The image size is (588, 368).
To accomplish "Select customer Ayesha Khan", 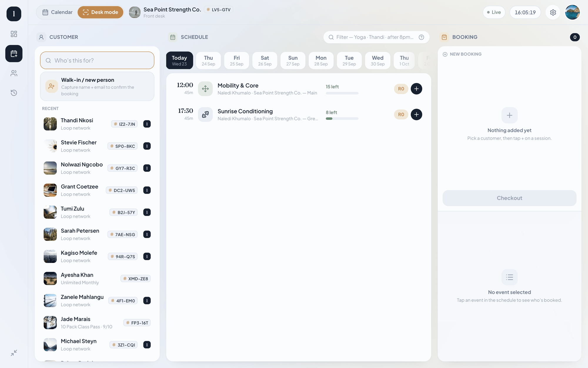I will click(97, 279).
